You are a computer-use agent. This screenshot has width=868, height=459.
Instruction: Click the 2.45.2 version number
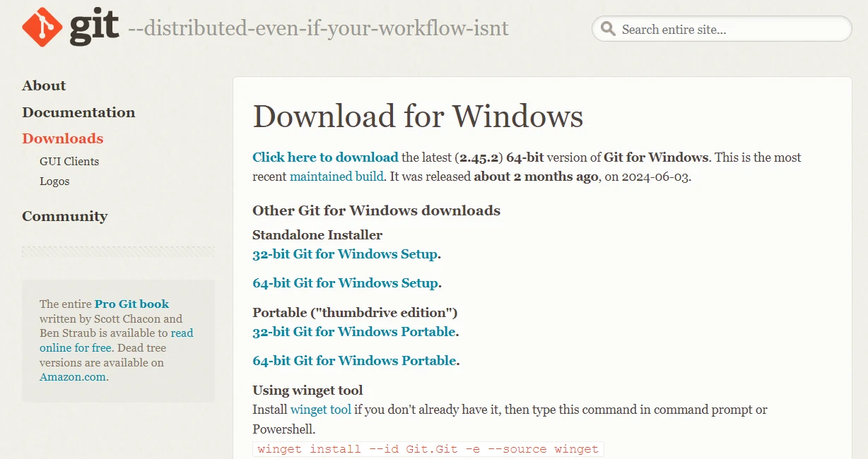pos(479,157)
